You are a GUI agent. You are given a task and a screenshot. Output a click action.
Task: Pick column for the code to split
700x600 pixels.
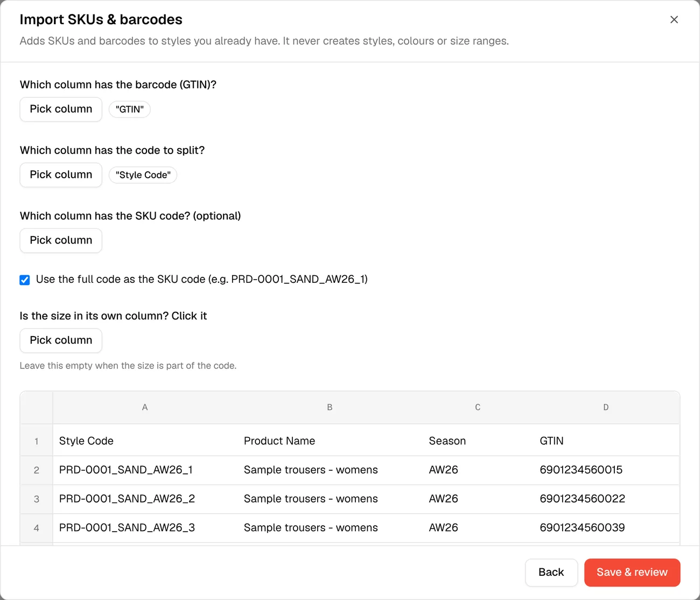(x=61, y=175)
